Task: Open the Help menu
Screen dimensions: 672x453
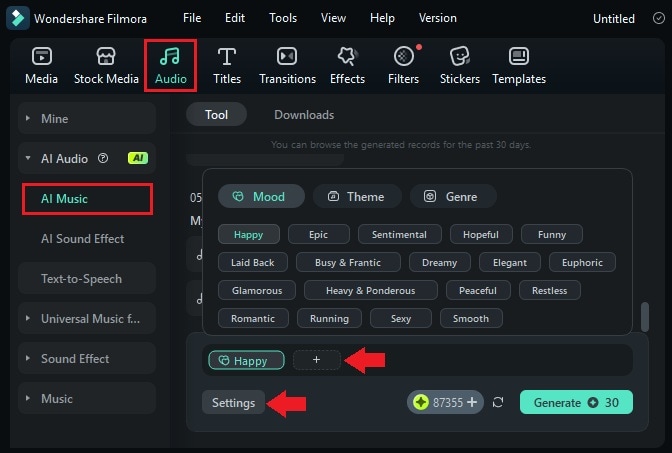Action: tap(382, 18)
